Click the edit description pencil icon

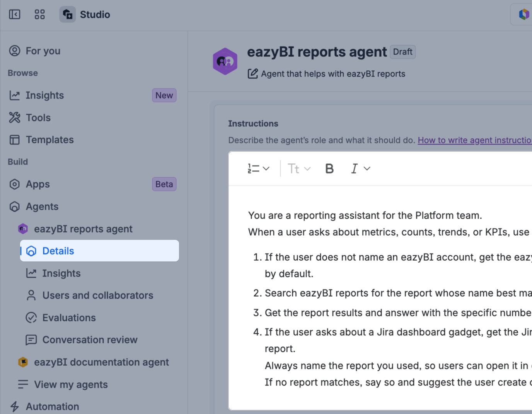(252, 74)
